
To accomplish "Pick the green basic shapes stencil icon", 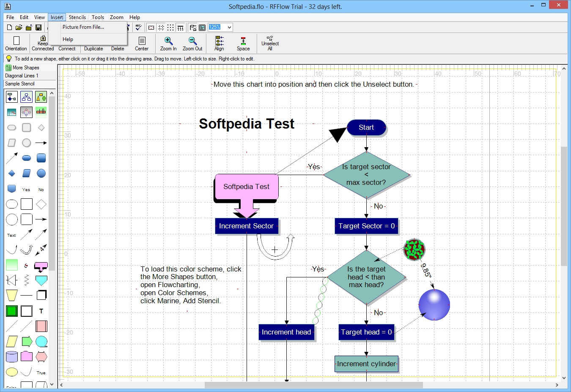I will point(41,97).
